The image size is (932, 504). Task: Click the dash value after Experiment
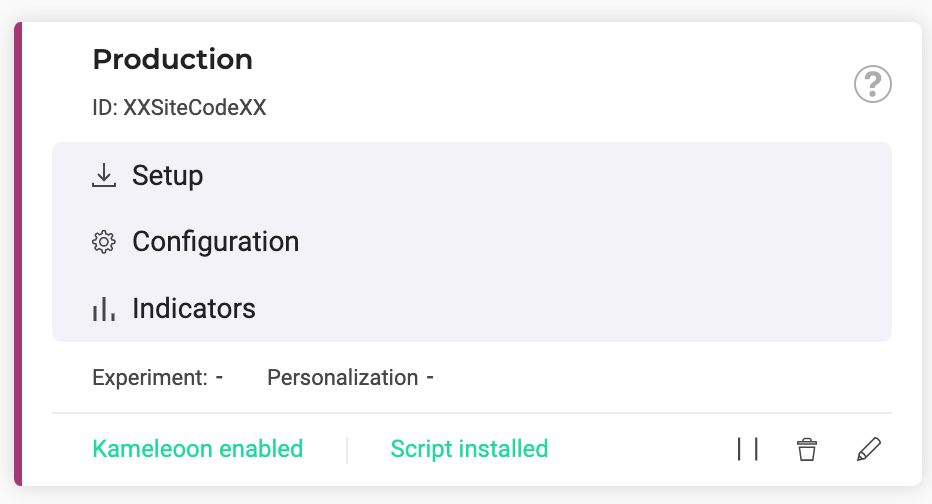tap(219, 378)
